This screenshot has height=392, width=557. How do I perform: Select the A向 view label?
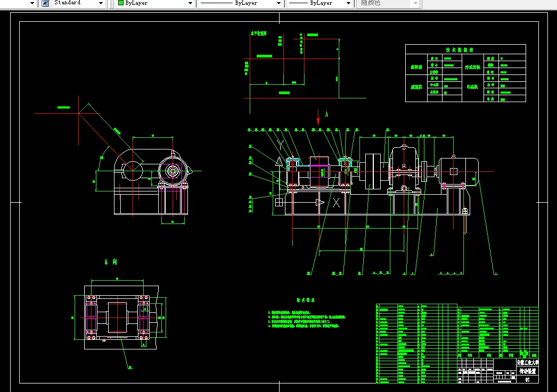pos(111,262)
